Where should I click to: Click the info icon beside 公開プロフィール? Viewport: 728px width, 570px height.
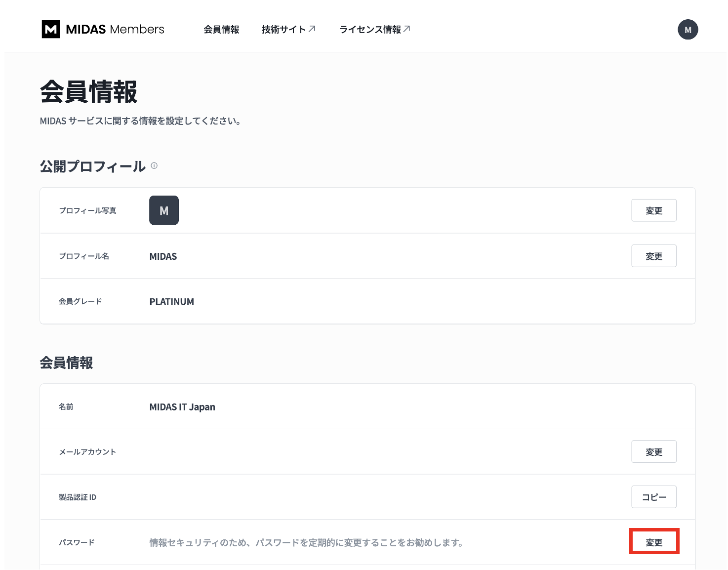(154, 166)
